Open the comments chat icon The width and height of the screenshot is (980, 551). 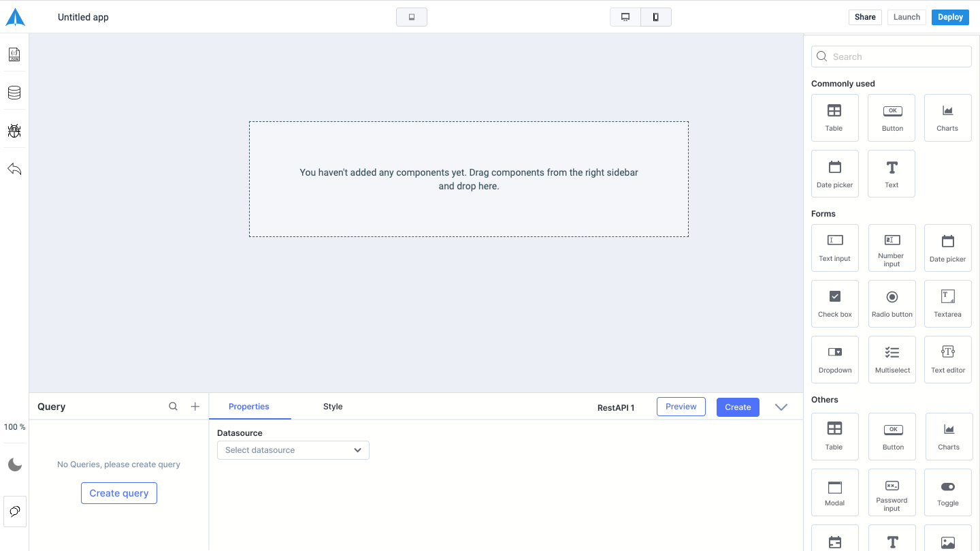click(14, 511)
